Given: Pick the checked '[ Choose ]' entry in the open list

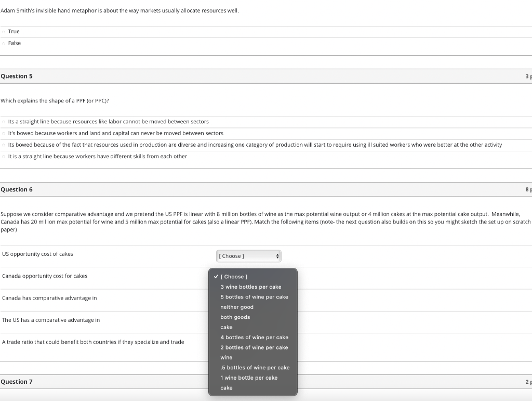Looking at the screenshot, I should [x=253, y=277].
